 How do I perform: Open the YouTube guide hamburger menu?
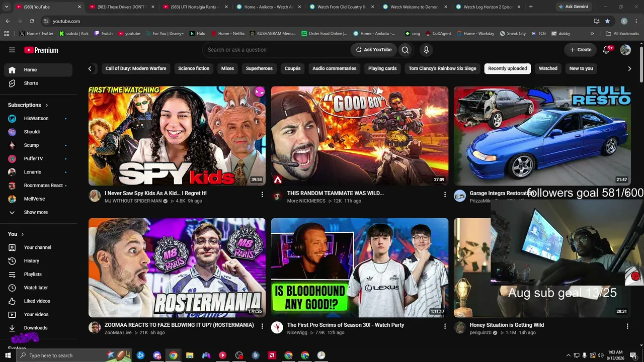(x=12, y=50)
